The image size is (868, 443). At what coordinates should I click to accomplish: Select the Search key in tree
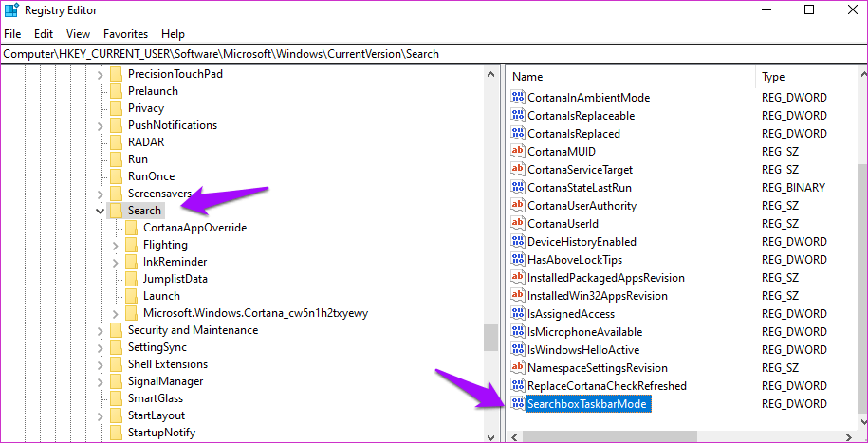point(144,211)
